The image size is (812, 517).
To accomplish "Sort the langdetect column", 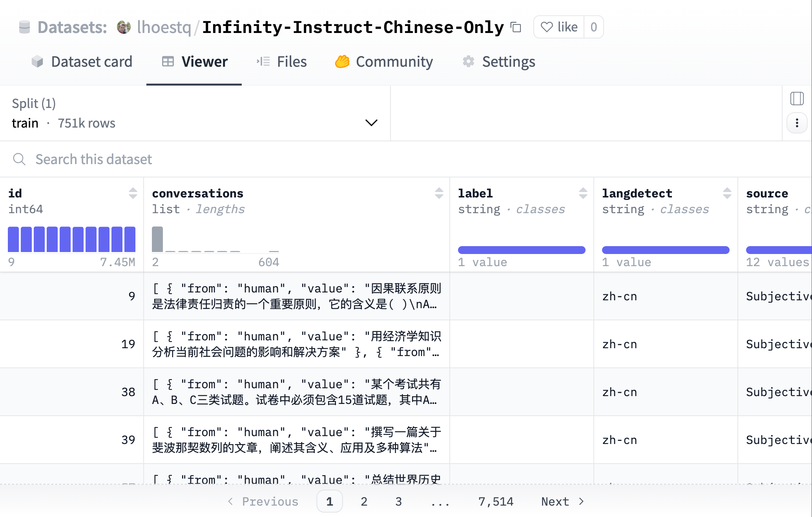I will pyautogui.click(x=727, y=193).
